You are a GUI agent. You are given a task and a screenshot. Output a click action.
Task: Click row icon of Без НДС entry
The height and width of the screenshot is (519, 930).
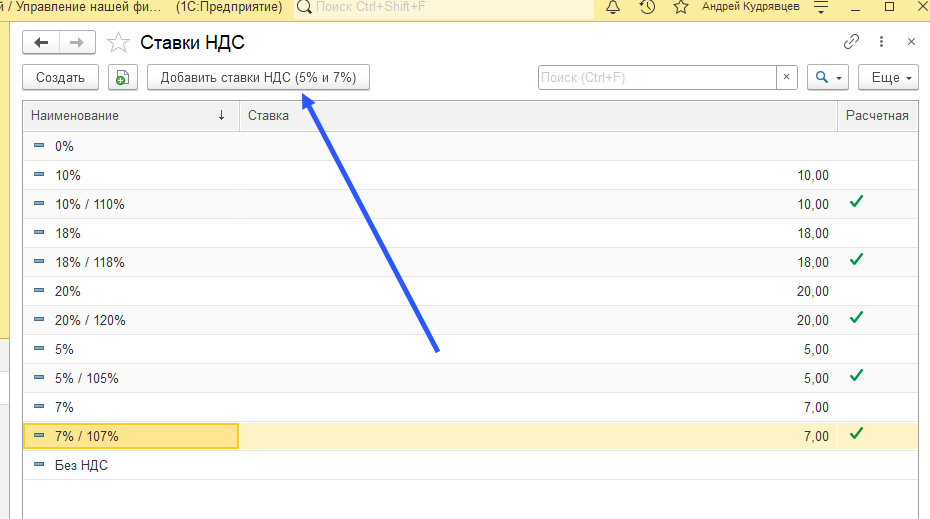tap(39, 464)
